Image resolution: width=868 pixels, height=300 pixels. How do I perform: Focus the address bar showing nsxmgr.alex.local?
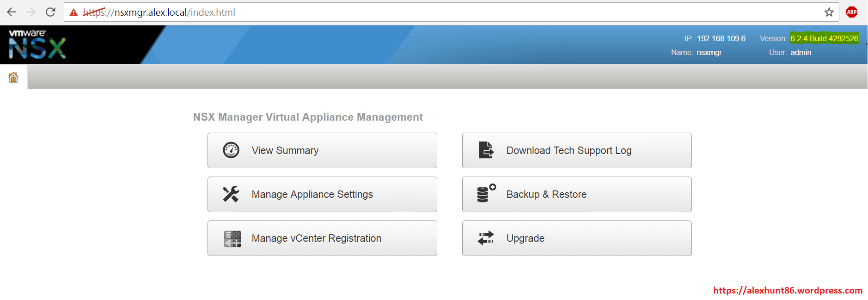[x=416, y=12]
